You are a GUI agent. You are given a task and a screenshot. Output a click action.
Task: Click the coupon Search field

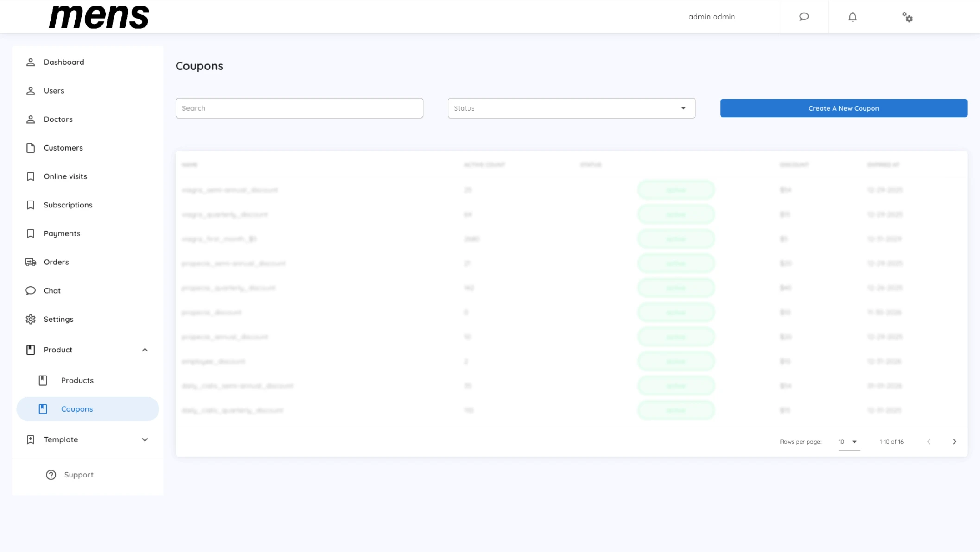point(299,108)
